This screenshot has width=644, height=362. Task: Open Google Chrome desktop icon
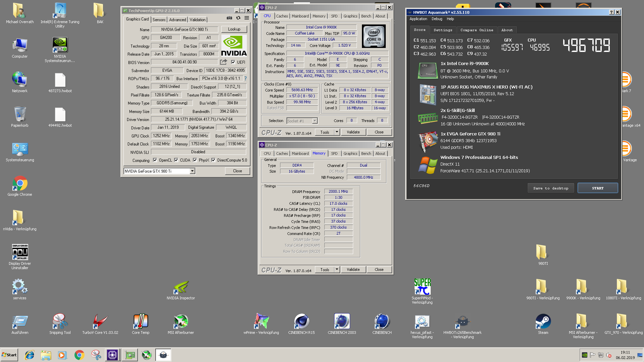(20, 186)
